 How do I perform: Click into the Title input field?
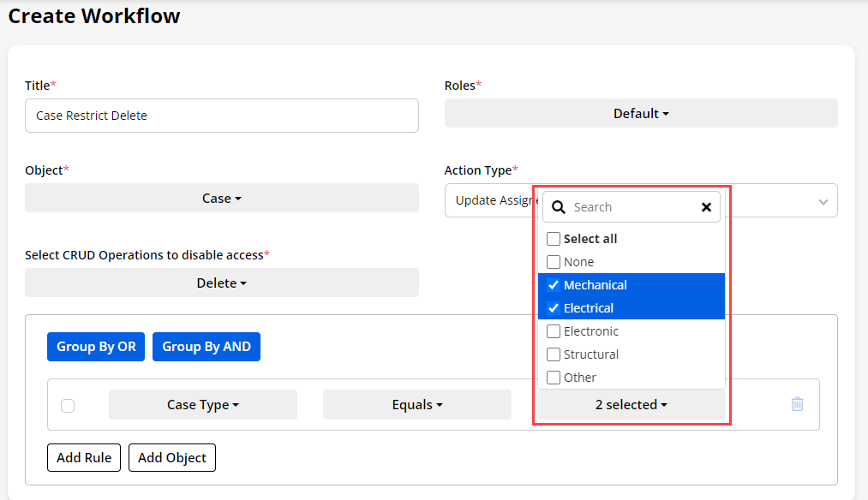(x=221, y=116)
